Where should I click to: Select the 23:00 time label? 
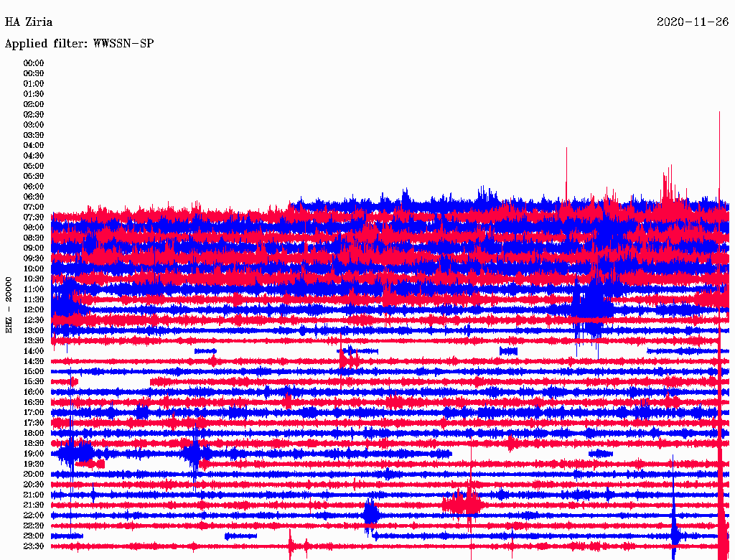[34, 536]
